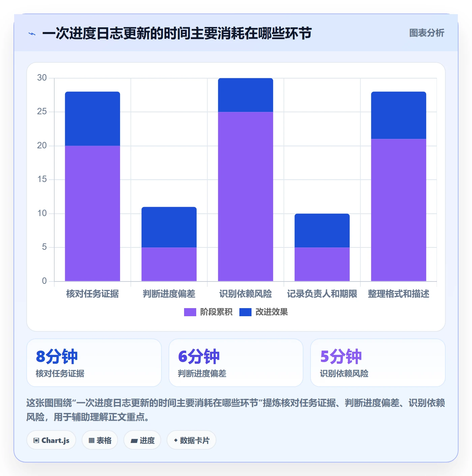Click the blue bar segment for 识别依赖风险
The image size is (472, 476).
pyautogui.click(x=245, y=95)
